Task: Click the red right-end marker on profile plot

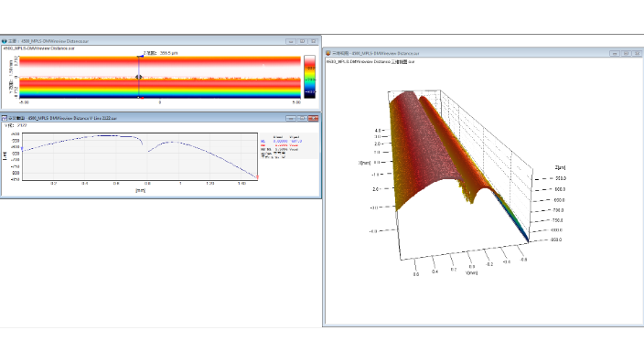Action: point(258,177)
